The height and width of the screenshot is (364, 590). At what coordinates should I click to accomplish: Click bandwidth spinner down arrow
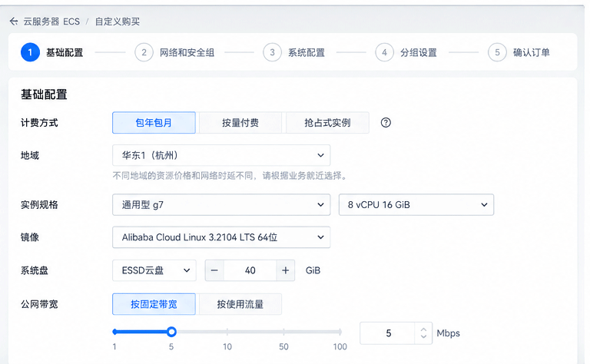[x=423, y=336]
